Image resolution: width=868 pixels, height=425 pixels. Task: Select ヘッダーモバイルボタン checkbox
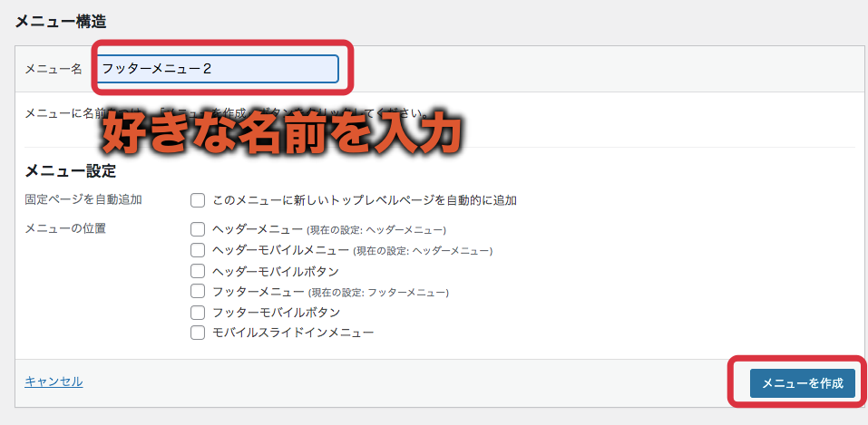(198, 271)
